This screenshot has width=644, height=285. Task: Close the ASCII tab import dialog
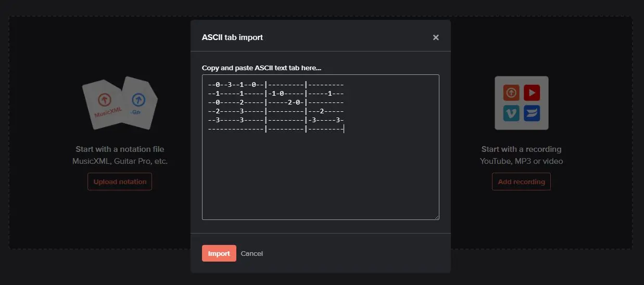pyautogui.click(x=436, y=37)
